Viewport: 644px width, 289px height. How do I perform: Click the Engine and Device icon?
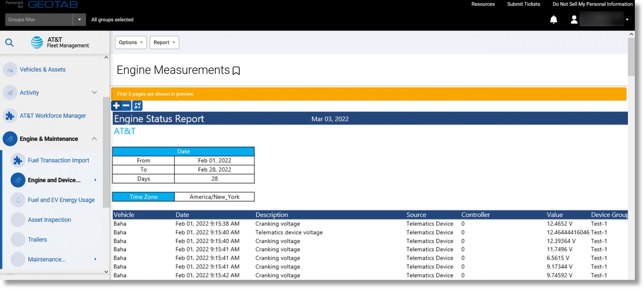(18, 180)
